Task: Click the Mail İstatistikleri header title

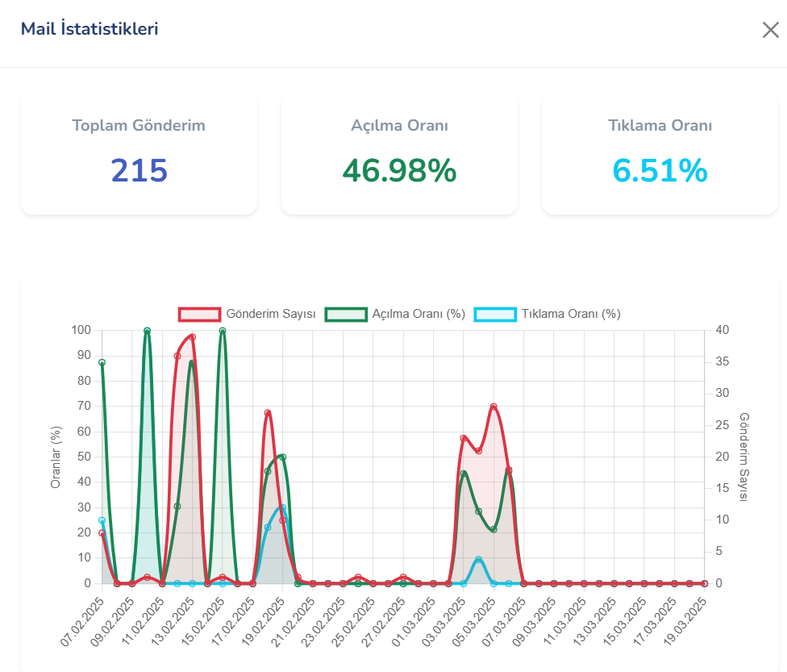Action: pos(90,29)
